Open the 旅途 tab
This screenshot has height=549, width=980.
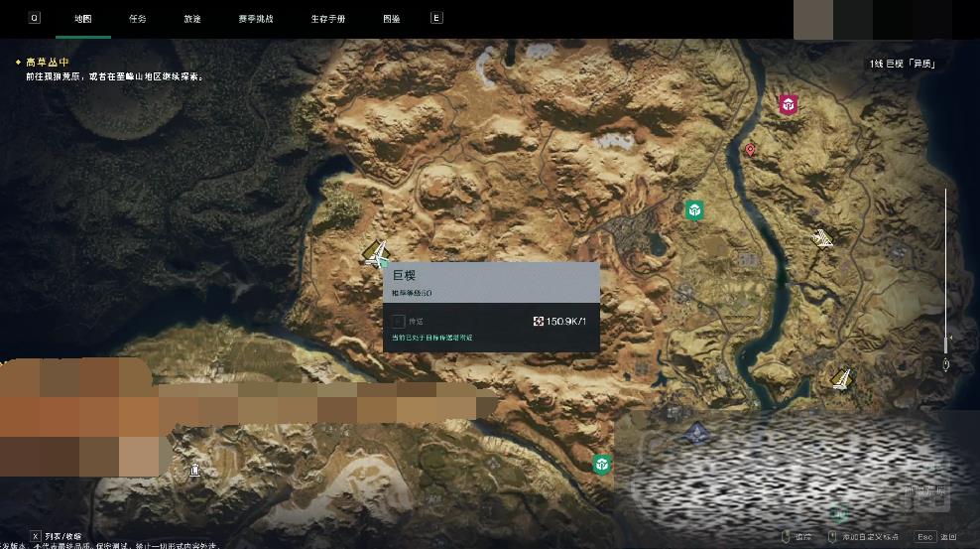[x=192, y=19]
